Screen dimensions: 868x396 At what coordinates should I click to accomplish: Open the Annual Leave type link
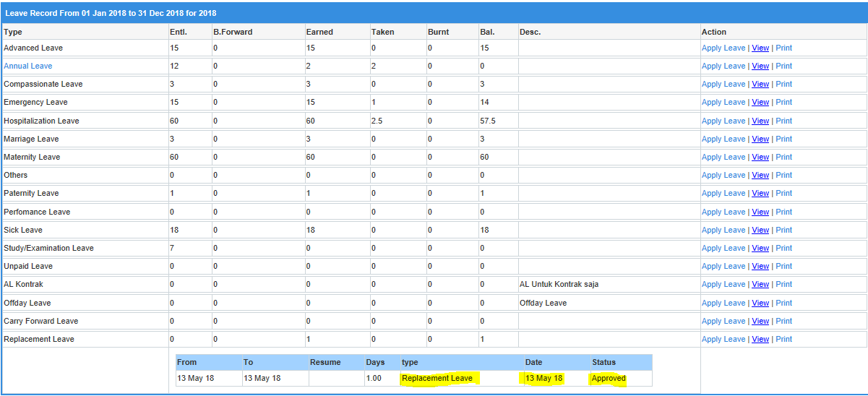[x=28, y=66]
